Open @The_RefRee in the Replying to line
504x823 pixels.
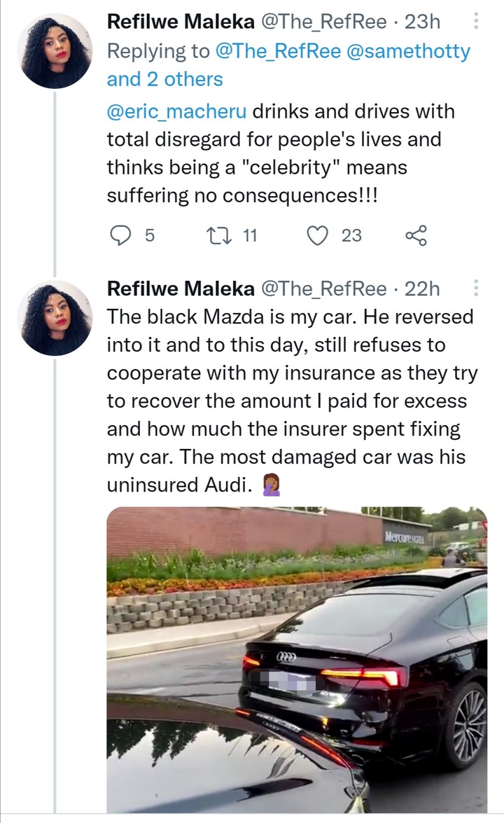[278, 51]
